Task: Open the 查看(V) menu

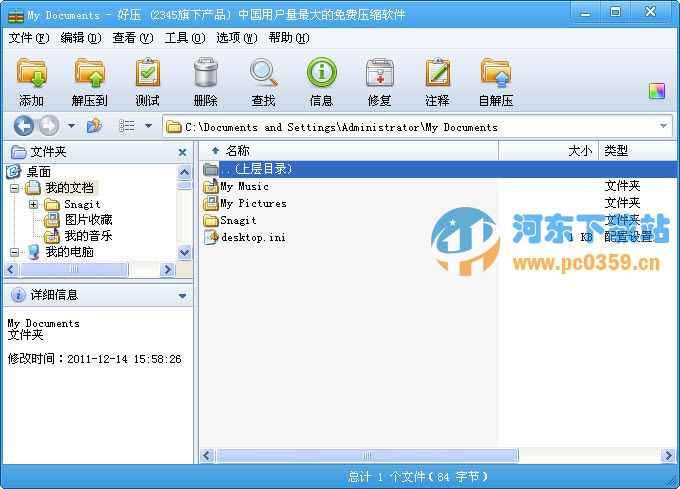Action: point(133,38)
